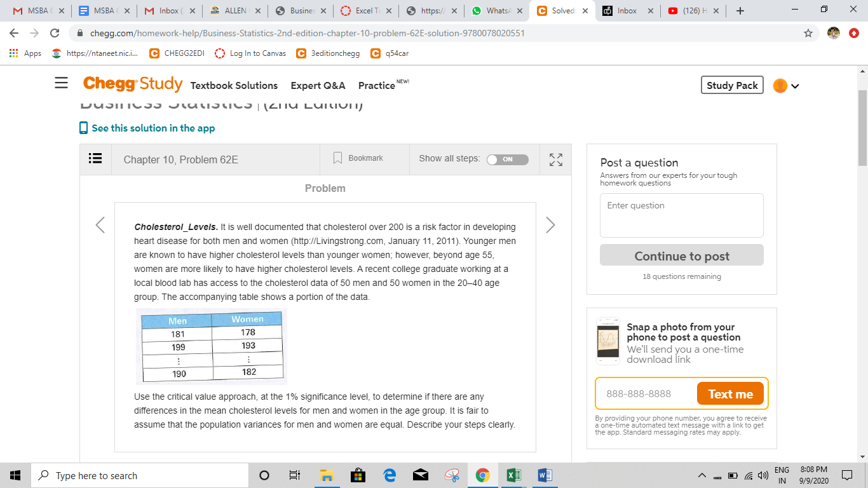Open Microsoft Edge from the taskbar
Viewport: 868px width, 488px height.
point(390,475)
